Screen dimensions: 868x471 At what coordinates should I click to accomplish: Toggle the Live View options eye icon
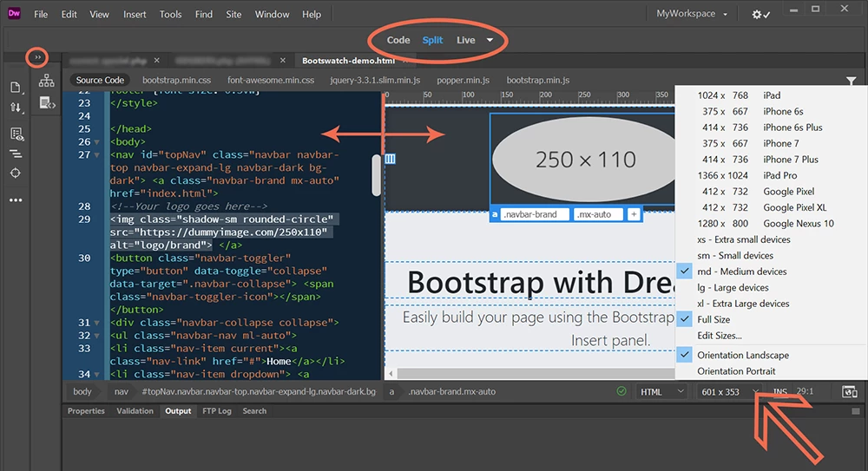tap(16, 134)
